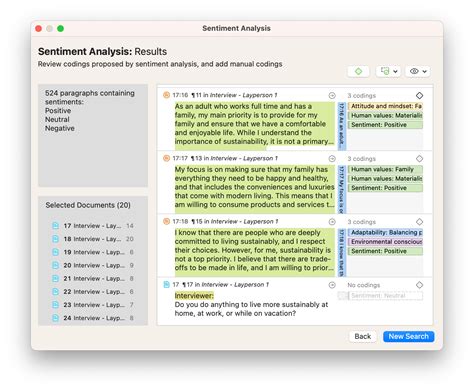Click the document icon for 23 Interview
474x391 pixels.
point(56,305)
